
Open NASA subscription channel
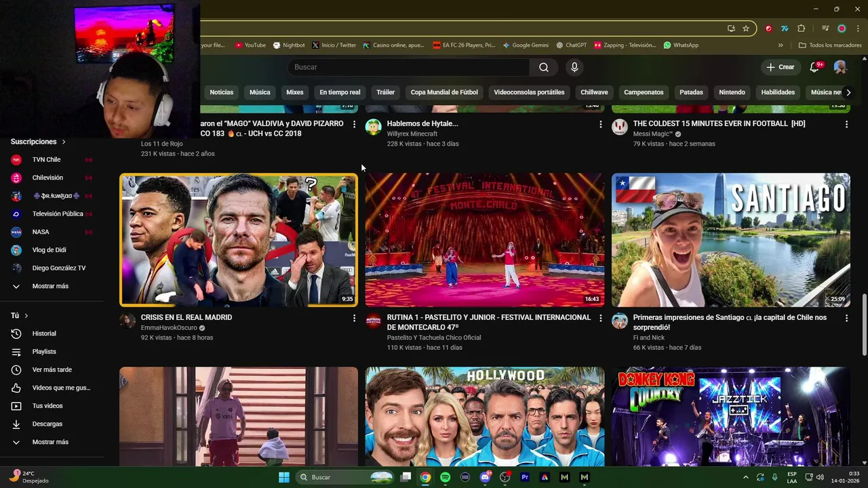[x=52, y=232]
